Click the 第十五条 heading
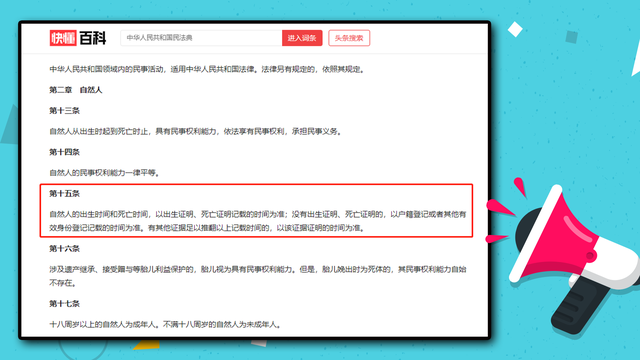Image resolution: width=640 pixels, height=360 pixels. pyautogui.click(x=64, y=193)
